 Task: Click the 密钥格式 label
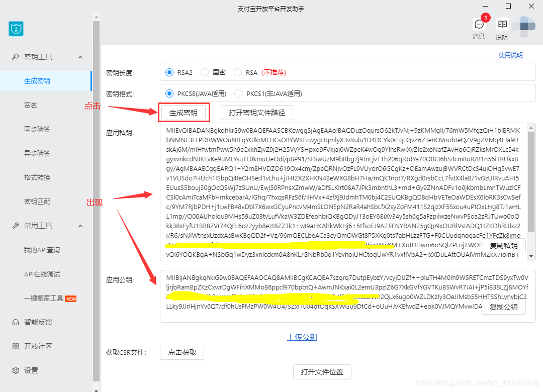[x=120, y=94]
